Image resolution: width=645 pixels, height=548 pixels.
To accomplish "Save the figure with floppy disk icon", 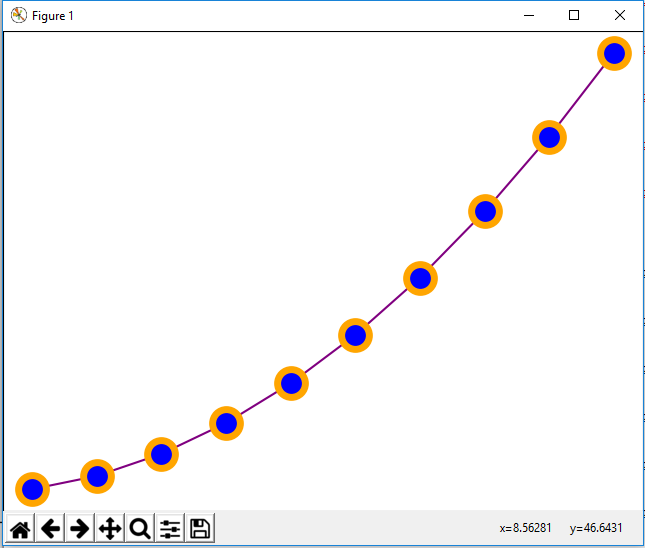I will [x=200, y=528].
